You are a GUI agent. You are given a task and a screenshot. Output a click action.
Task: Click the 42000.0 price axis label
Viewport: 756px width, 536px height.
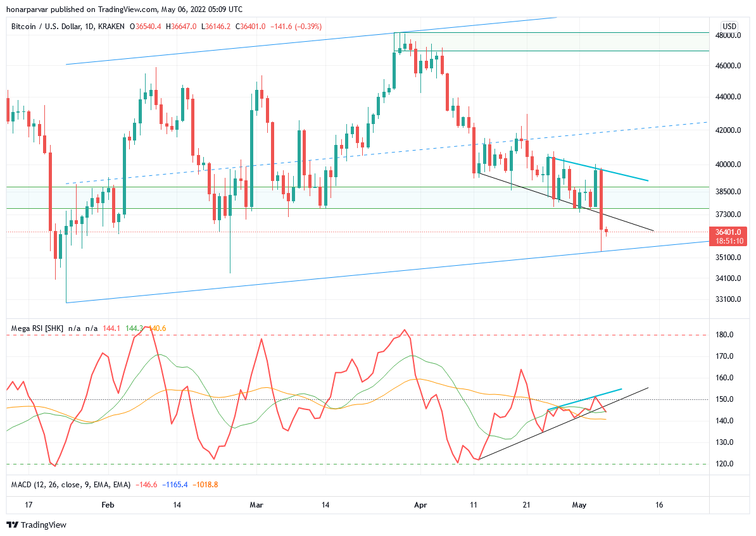728,130
